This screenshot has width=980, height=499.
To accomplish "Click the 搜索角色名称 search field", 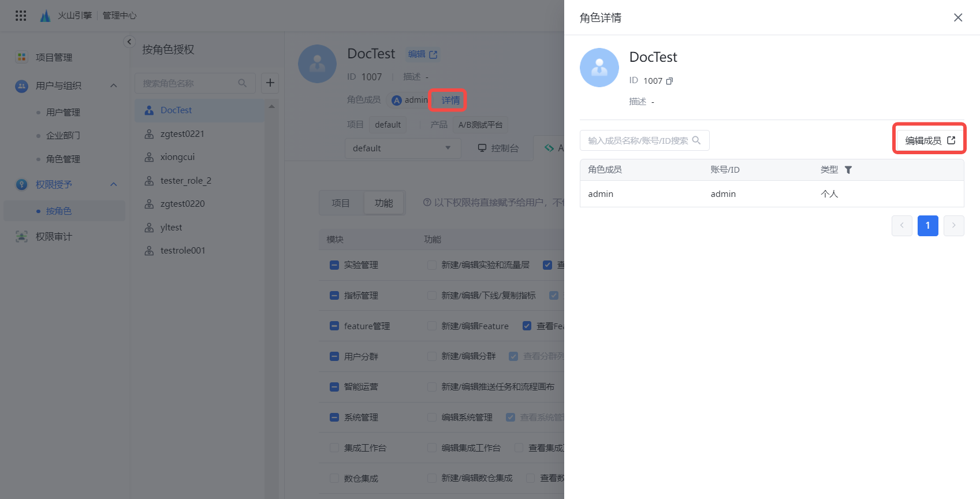I will [195, 83].
